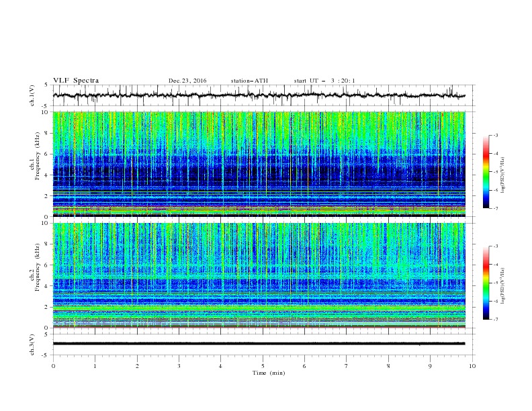The height and width of the screenshot is (411, 532).
Task: Click time axis tick label '9'
Action: coord(430,366)
